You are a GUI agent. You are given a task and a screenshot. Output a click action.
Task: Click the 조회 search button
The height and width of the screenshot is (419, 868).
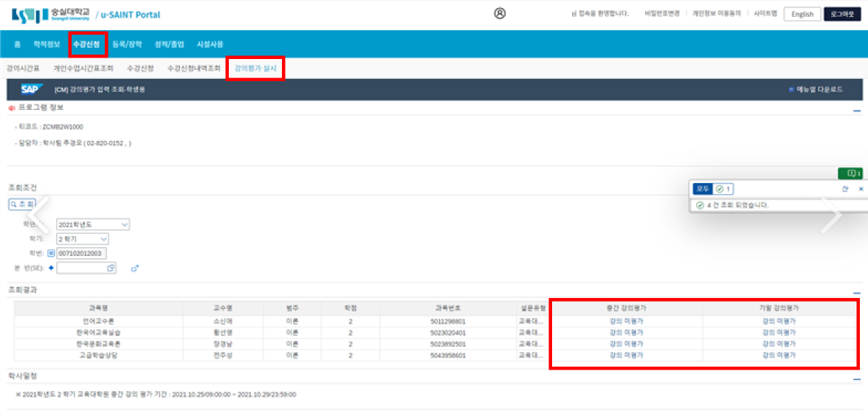point(22,204)
